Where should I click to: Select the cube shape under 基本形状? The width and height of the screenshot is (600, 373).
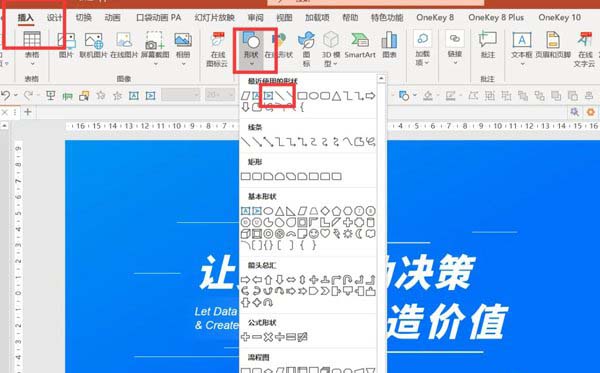246,233
